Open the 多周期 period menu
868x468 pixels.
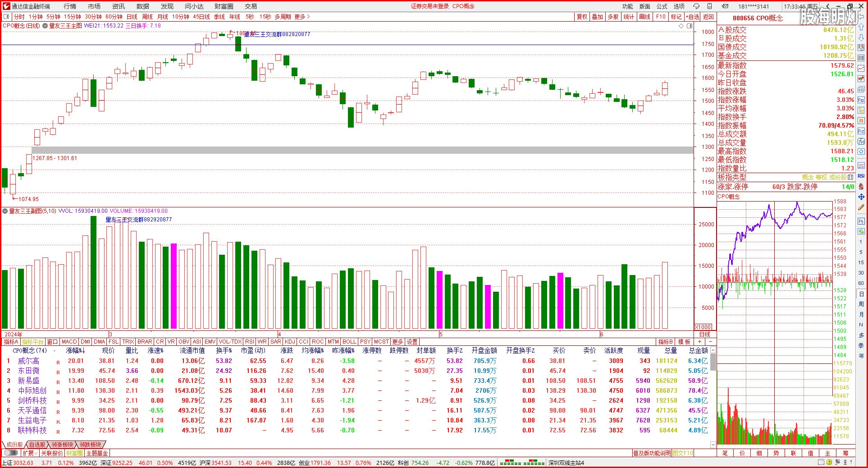(283, 17)
